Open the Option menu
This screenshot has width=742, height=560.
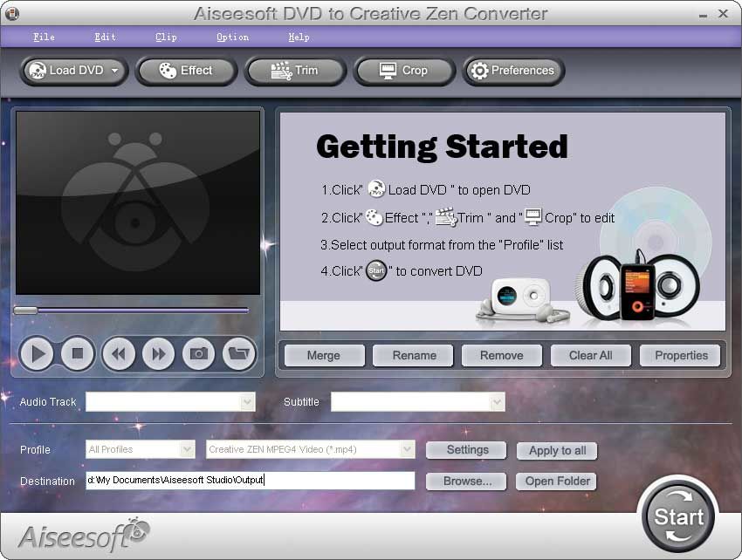232,37
